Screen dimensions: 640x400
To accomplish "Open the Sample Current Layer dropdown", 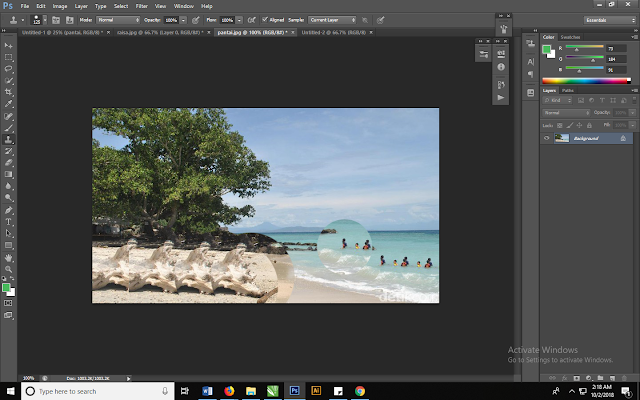I will (x=331, y=19).
